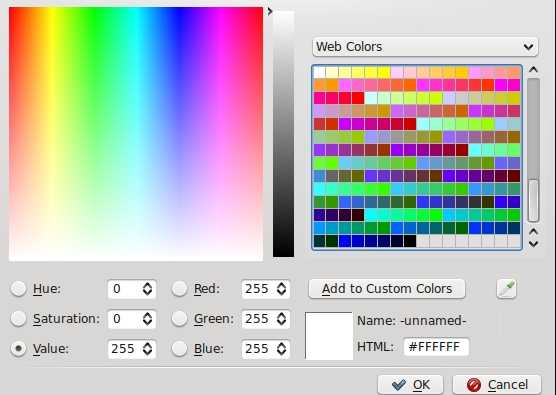Click in the HTML color code field
556x395 pixels.
coord(436,347)
